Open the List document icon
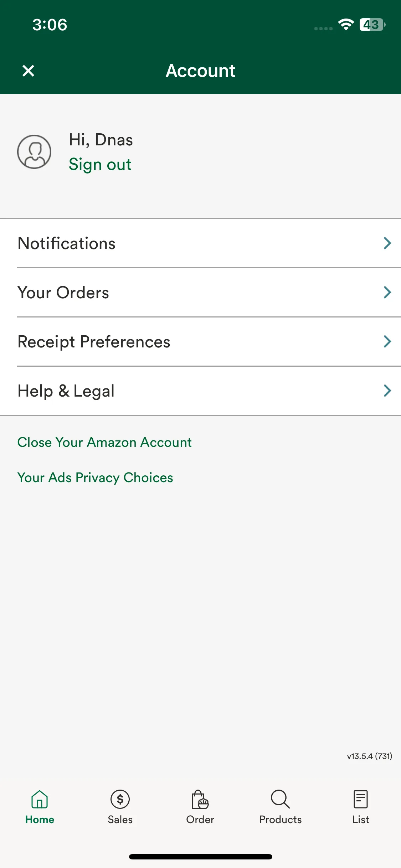This screenshot has height=868, width=401. click(x=361, y=799)
